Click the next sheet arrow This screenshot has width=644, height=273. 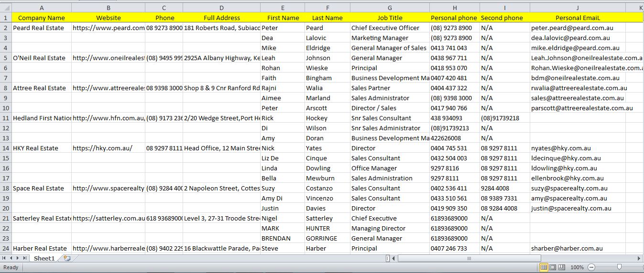tap(19, 258)
